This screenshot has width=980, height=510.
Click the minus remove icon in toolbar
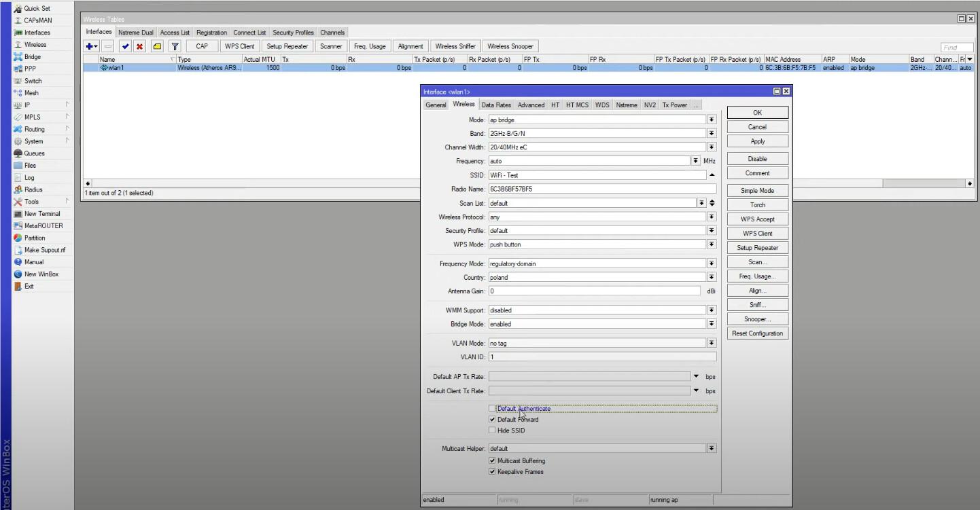coord(109,46)
